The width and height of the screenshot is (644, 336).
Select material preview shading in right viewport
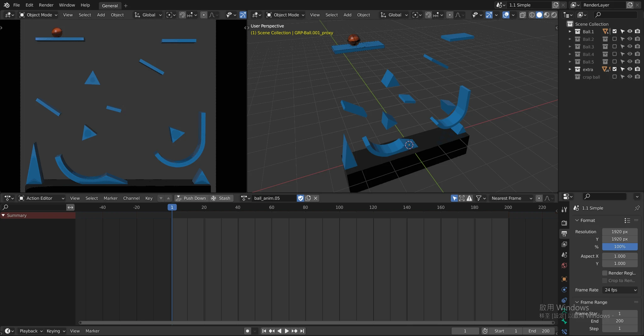[x=547, y=15]
